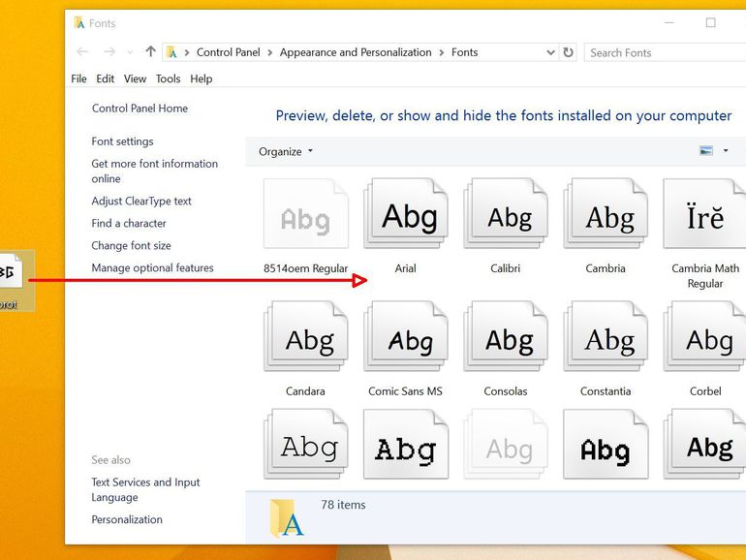Click the Fonts folder icon in address bar
The height and width of the screenshot is (560, 746).
(x=172, y=52)
